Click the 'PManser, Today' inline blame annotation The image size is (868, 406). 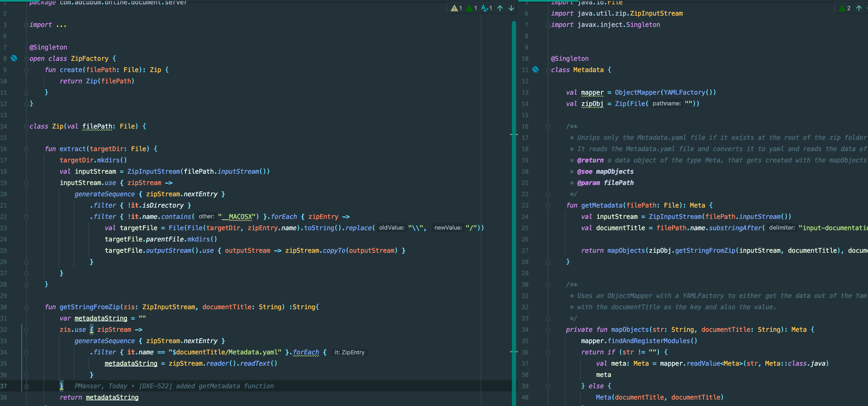(x=101, y=386)
